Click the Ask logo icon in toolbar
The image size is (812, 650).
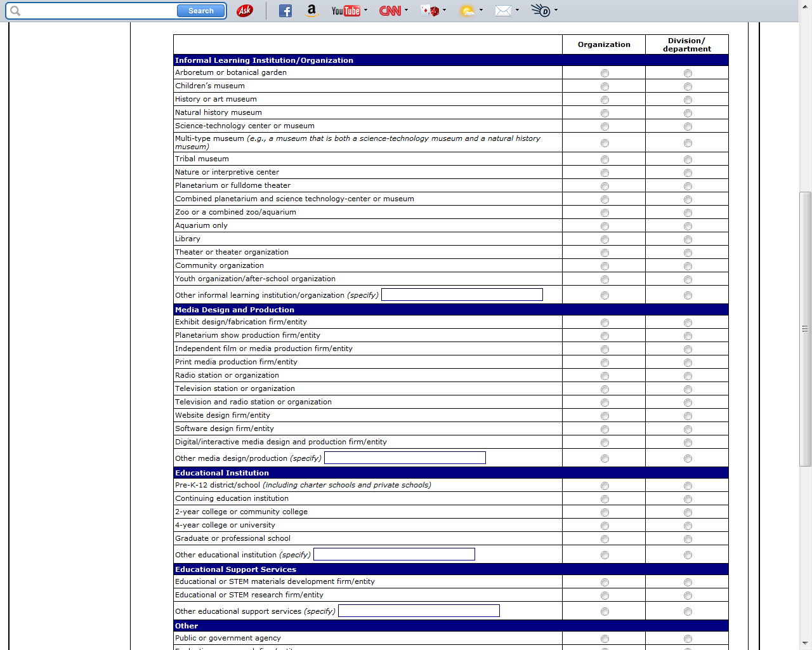245,11
